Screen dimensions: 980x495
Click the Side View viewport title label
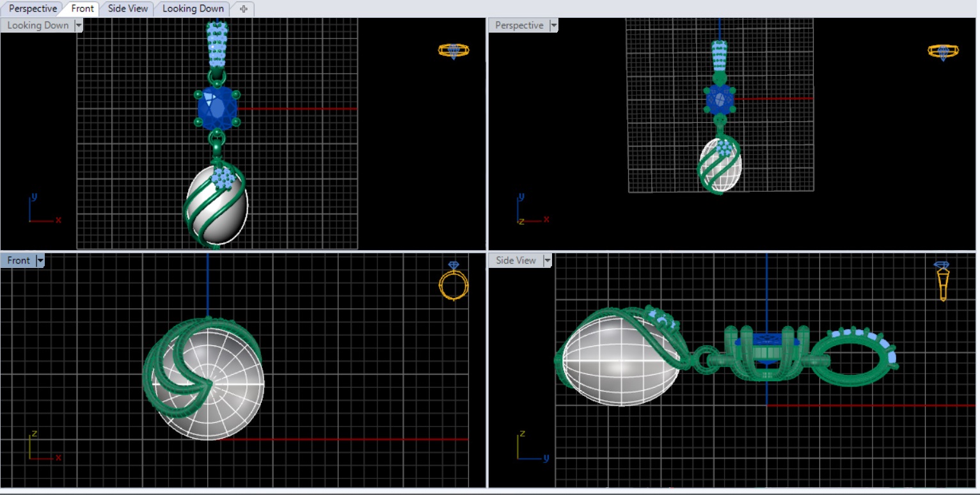click(516, 260)
